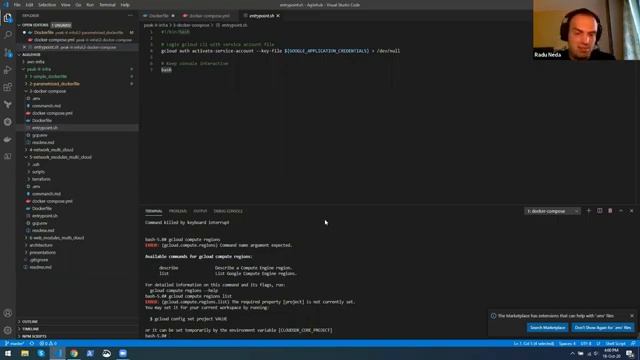The image size is (640, 360).
Task: Open the Extensions view in the activity bar
Action: (x=8, y=87)
